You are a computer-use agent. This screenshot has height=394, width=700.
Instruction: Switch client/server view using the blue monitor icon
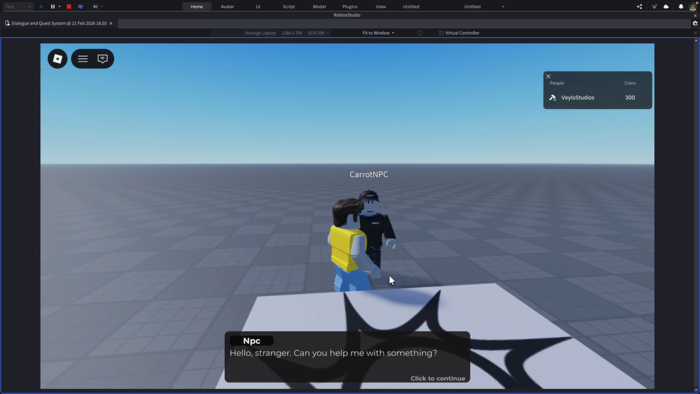click(81, 7)
